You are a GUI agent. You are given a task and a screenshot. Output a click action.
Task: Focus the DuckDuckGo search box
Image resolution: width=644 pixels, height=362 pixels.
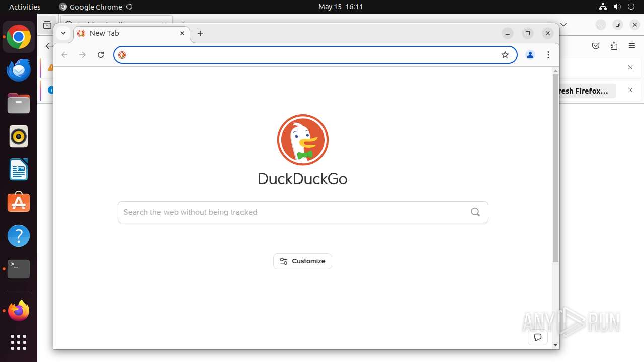click(302, 212)
